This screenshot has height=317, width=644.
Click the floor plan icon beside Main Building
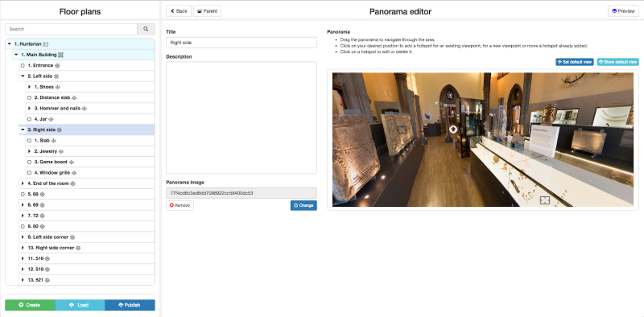(x=61, y=55)
